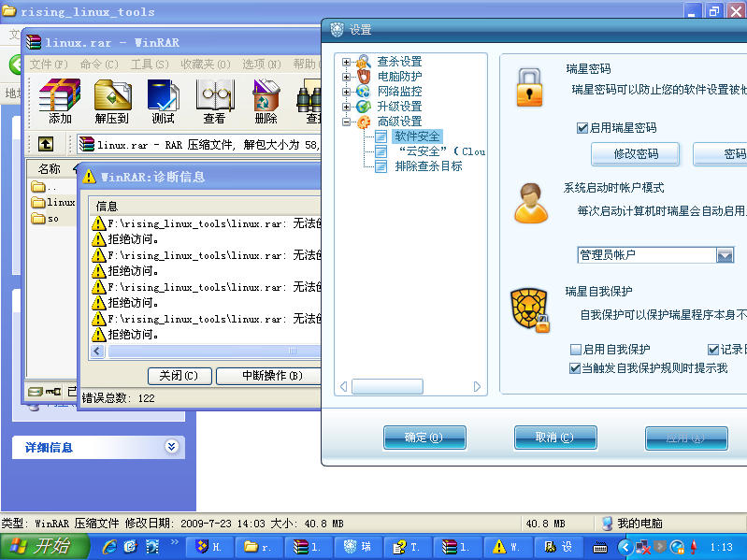This screenshot has width=747, height=560.
Task: Open the Rising (瑞) taskbar button
Action: (x=358, y=547)
